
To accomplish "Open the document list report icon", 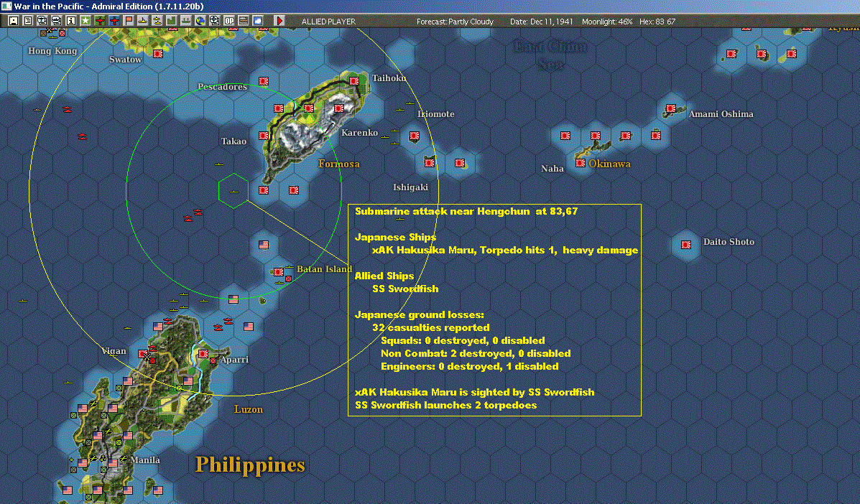I will coord(27,21).
